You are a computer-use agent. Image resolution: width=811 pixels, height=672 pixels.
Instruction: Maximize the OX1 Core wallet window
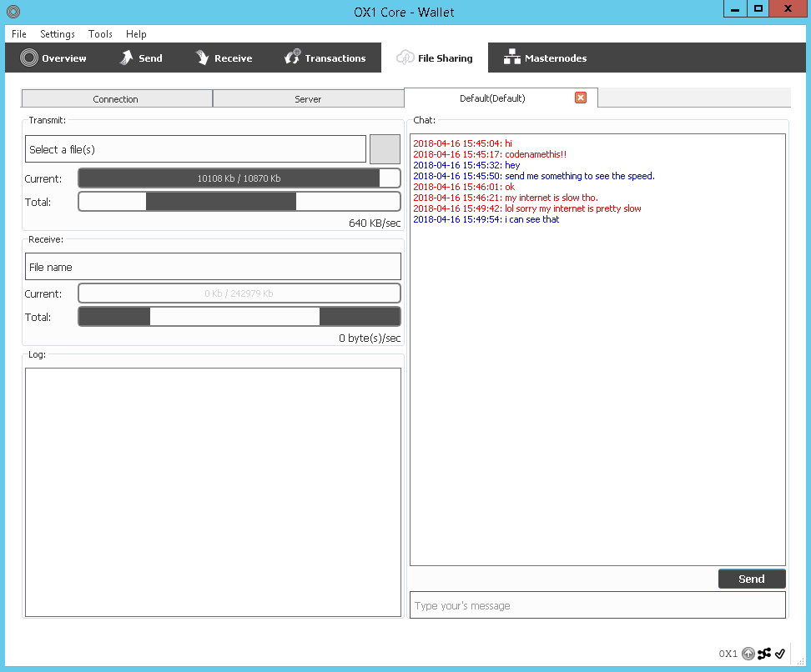tap(758, 9)
